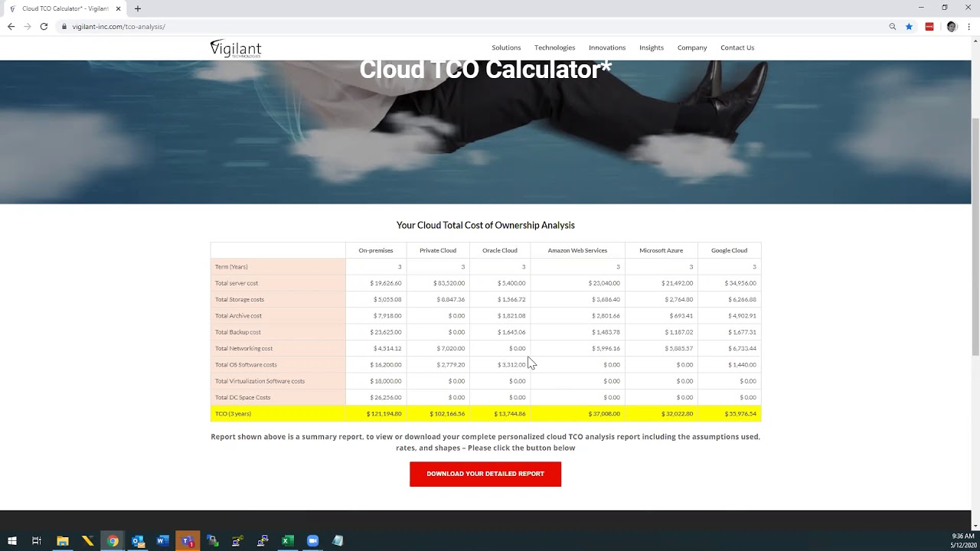The image size is (980, 551).
Task: Open Task View on the taskbar
Action: 36,541
